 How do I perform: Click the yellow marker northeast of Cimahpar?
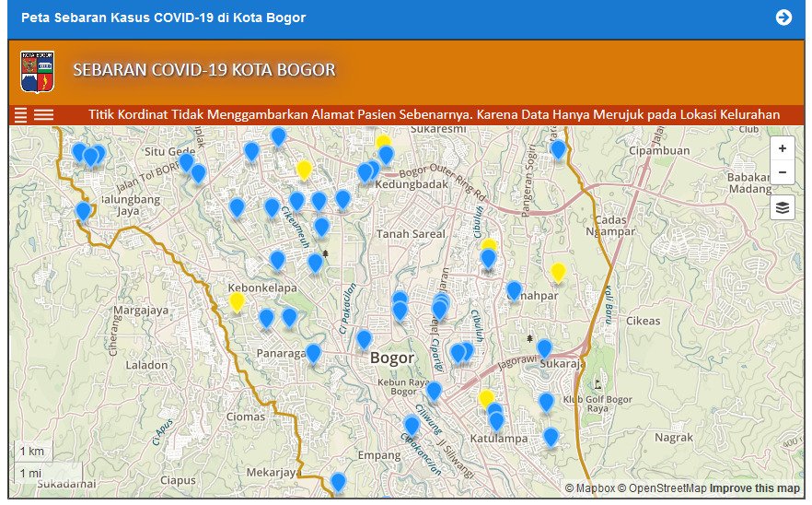[x=557, y=272]
